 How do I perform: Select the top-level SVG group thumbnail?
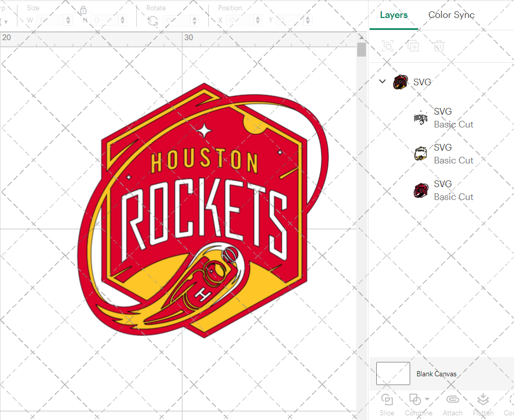pyautogui.click(x=400, y=82)
